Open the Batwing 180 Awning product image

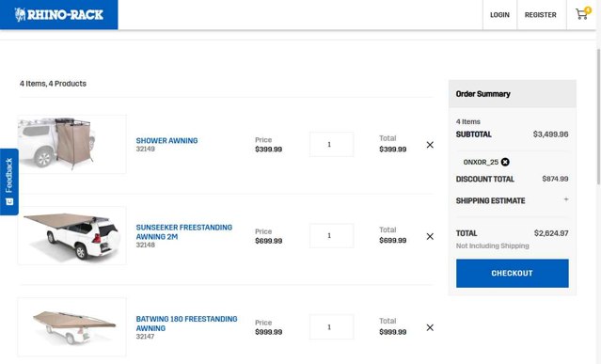click(71, 327)
